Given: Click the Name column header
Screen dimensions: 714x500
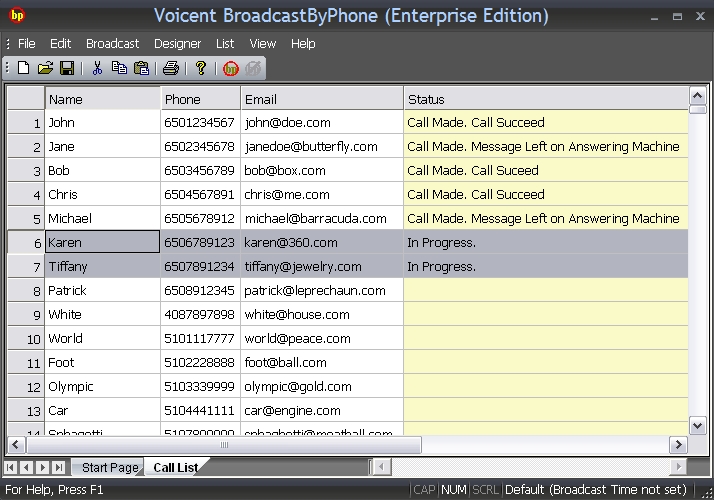Looking at the screenshot, I should point(102,99).
